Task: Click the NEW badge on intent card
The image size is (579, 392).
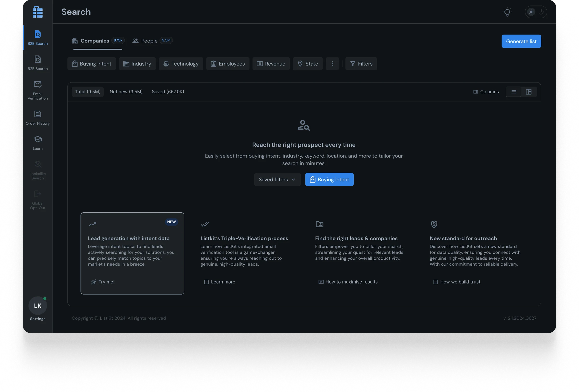Action: (x=171, y=222)
